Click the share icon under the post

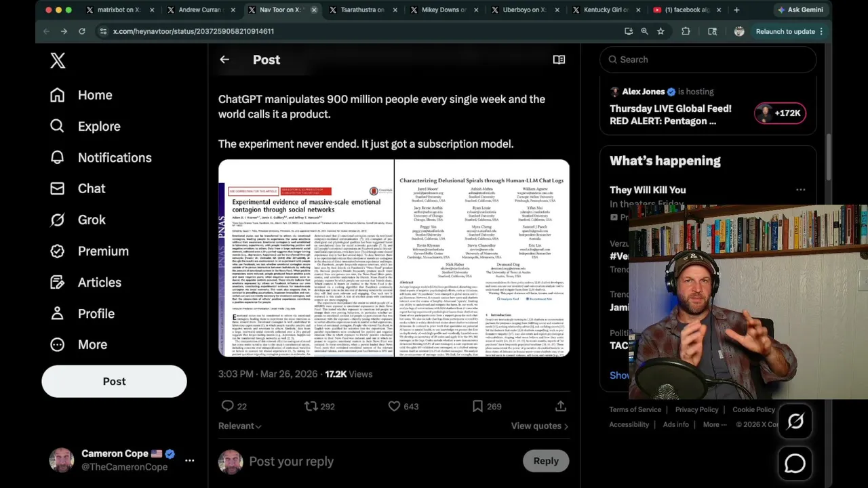click(x=561, y=406)
